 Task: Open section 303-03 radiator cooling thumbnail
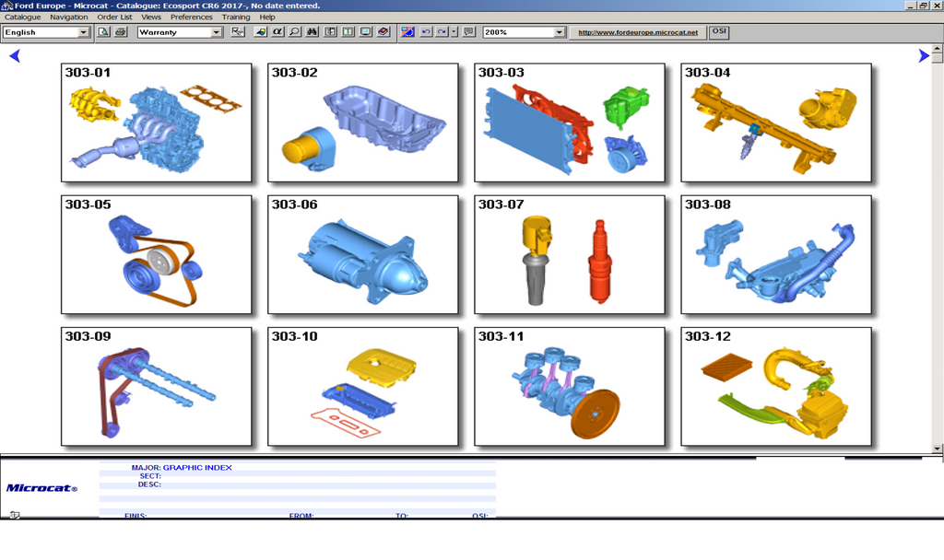[x=570, y=122]
